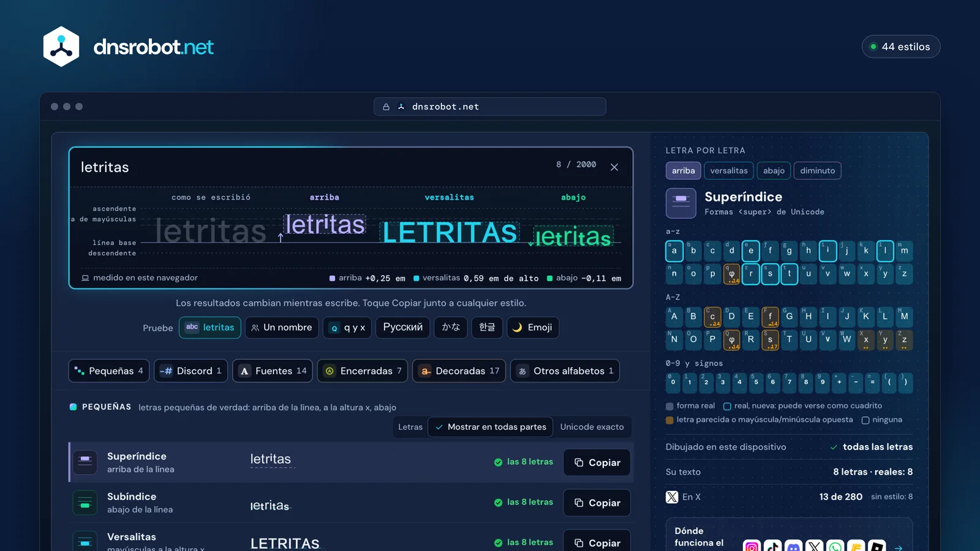
Task: Click the Subíndice row icon
Action: [85, 503]
